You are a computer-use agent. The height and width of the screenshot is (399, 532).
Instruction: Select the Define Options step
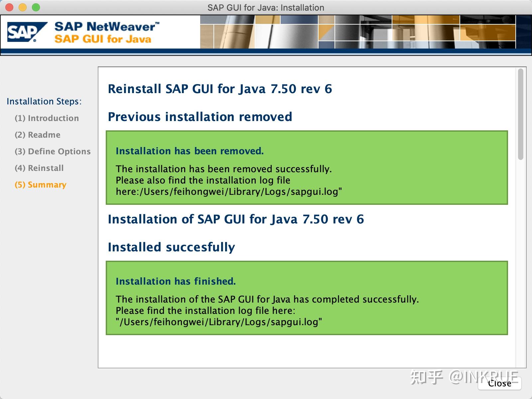click(x=53, y=151)
